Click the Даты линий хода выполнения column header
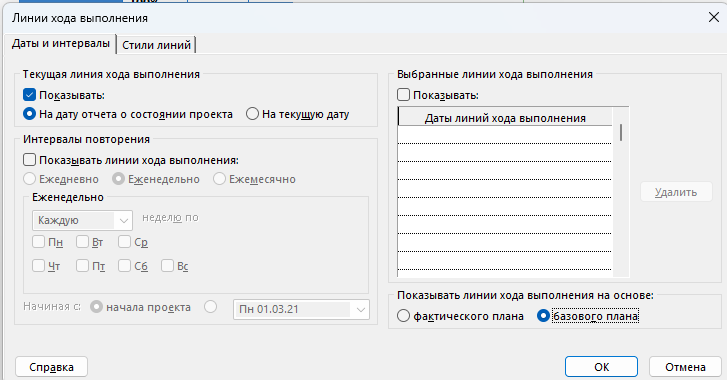This screenshot has height=380, width=727. point(505,118)
